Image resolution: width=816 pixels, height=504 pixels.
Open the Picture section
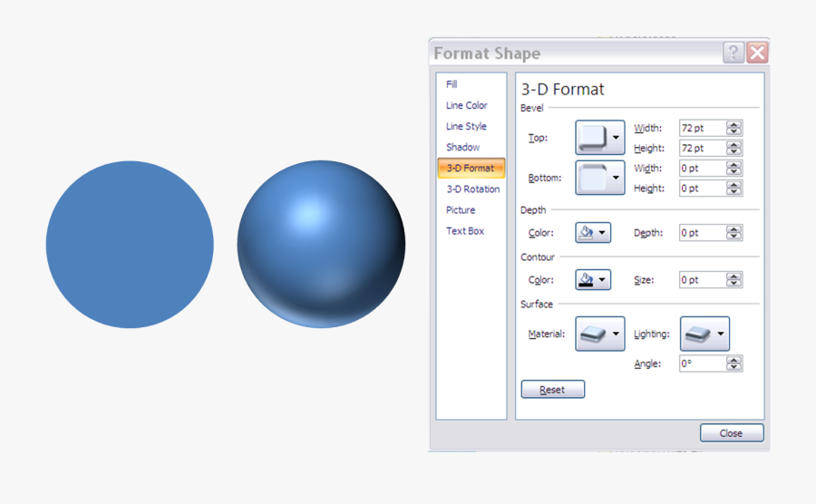(x=460, y=210)
